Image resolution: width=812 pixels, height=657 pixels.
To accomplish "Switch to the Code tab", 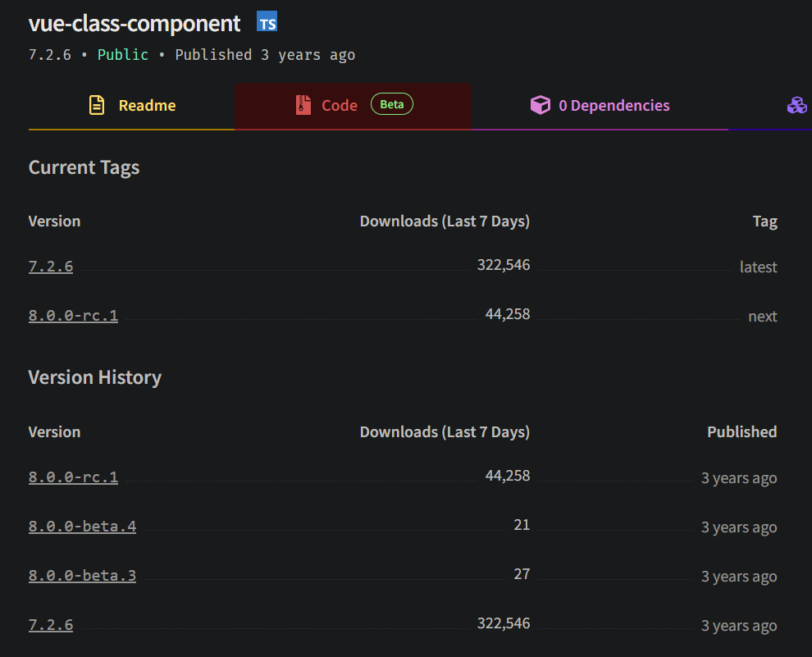I will click(354, 106).
